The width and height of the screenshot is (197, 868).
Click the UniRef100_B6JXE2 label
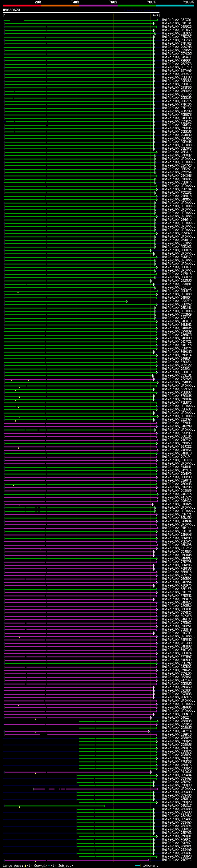point(176,446)
